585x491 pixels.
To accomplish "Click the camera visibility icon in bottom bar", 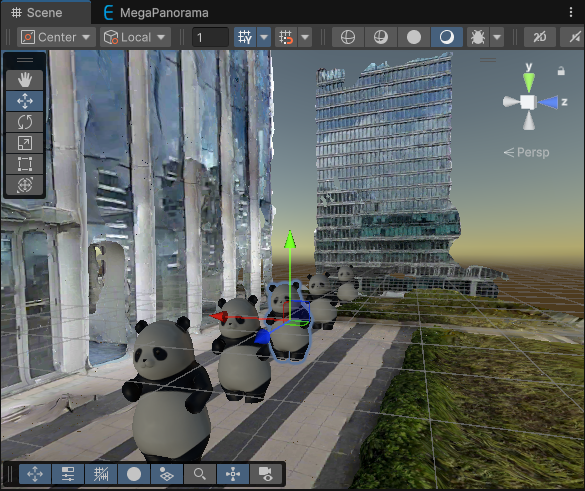I will [265, 474].
